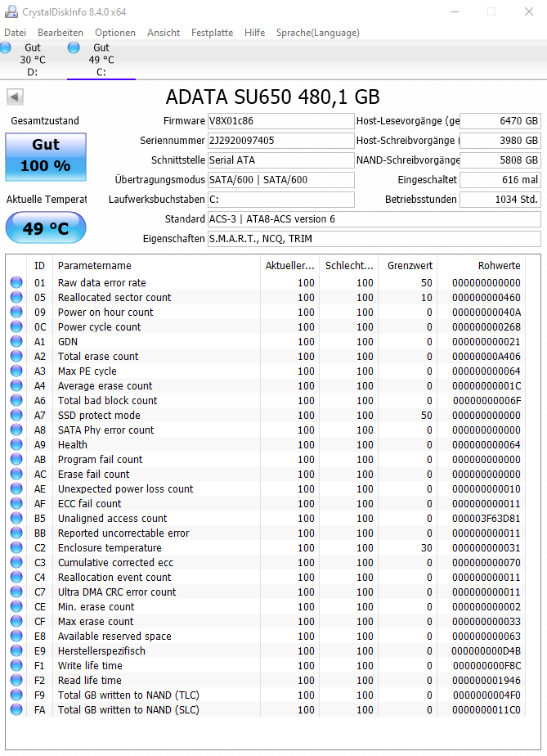
Task: Click status orb for SSD protect mode
Action: click(16, 415)
